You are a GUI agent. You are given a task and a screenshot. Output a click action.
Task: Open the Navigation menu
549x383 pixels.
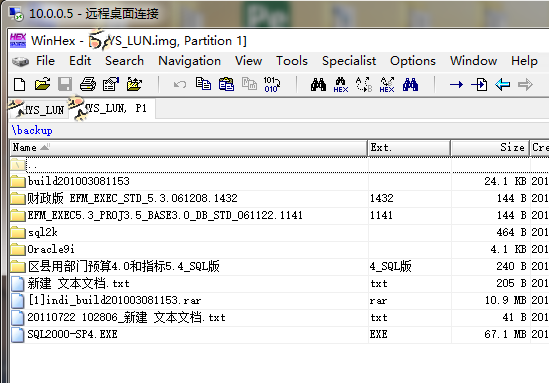(x=189, y=61)
